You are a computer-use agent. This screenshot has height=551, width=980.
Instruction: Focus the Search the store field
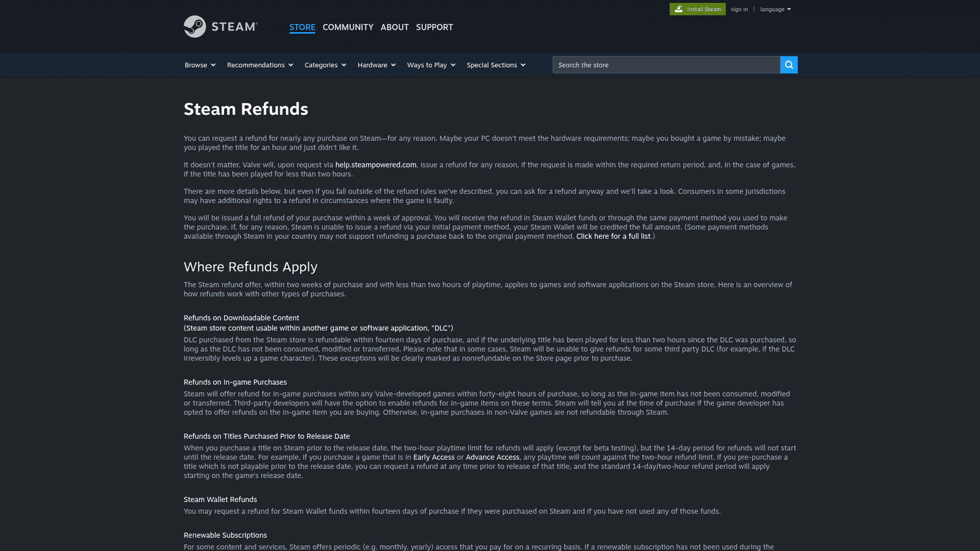666,65
